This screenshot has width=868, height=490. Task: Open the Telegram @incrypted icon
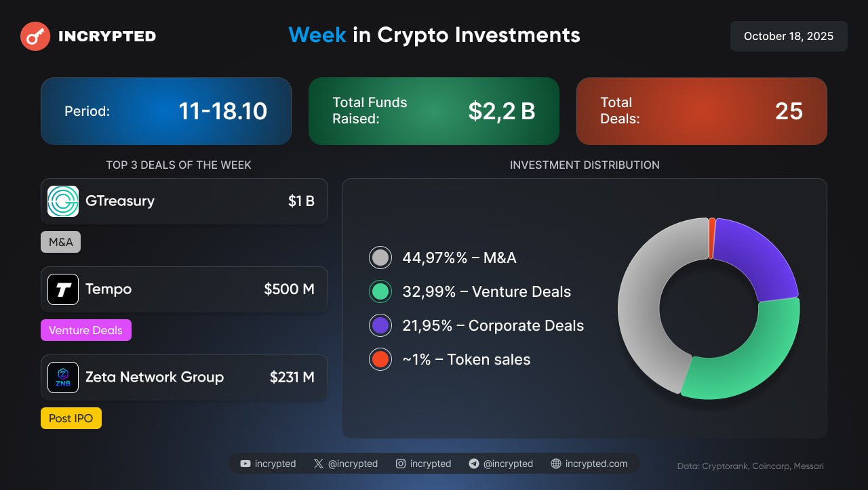click(x=474, y=464)
